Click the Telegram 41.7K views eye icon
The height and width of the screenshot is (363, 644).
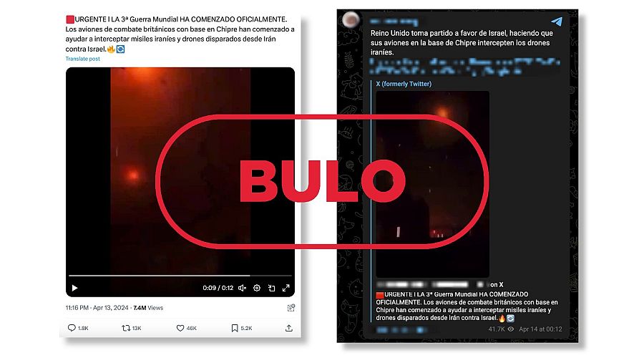[x=510, y=329]
